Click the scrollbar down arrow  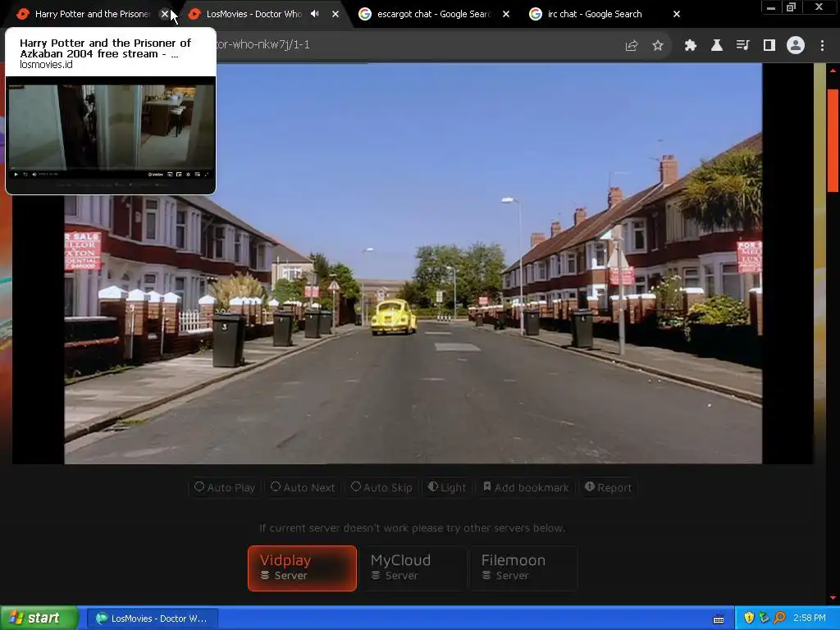click(833, 598)
